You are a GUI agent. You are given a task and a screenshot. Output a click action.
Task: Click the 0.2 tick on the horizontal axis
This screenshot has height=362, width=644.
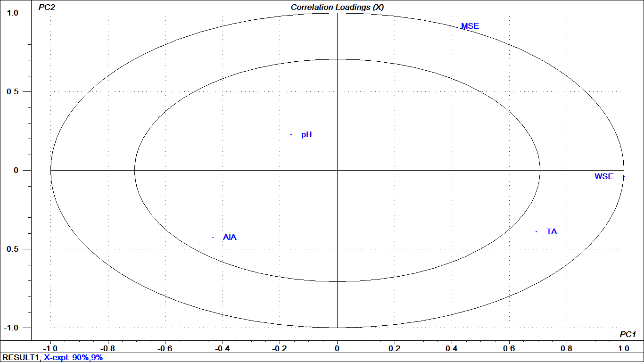pos(394,348)
